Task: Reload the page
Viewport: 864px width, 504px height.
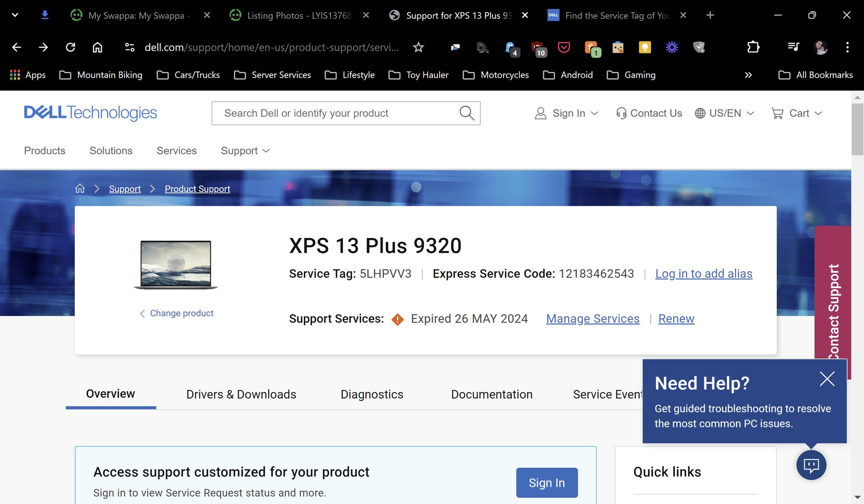Action: (70, 47)
